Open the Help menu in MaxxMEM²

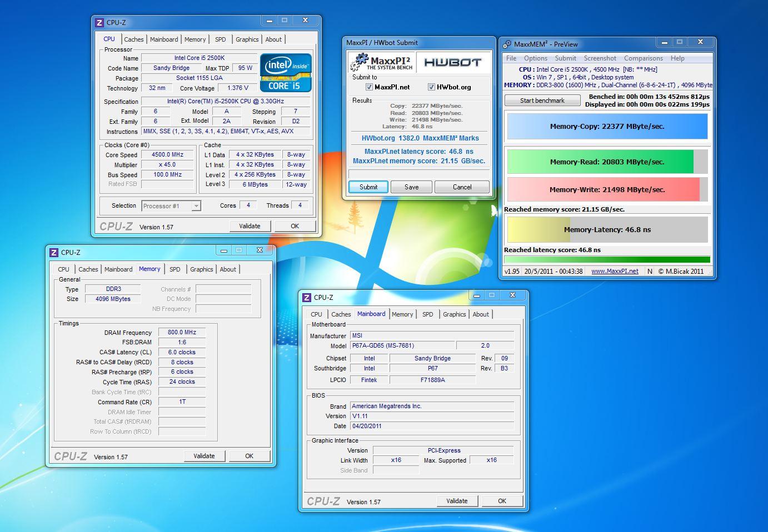pyautogui.click(x=677, y=58)
